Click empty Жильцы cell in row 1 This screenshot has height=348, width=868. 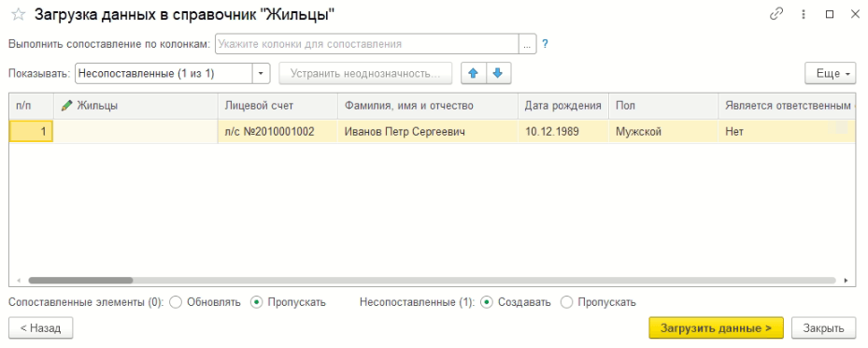click(x=135, y=132)
